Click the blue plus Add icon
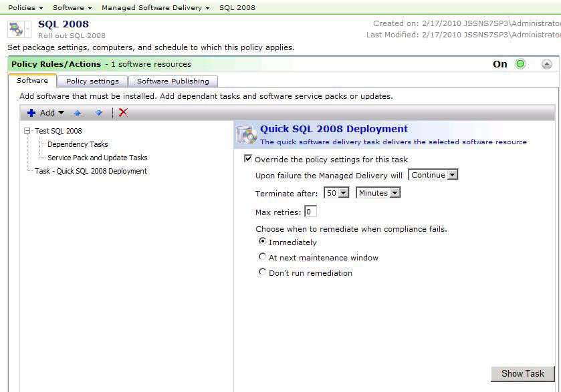This screenshot has height=392, width=561. click(x=31, y=113)
